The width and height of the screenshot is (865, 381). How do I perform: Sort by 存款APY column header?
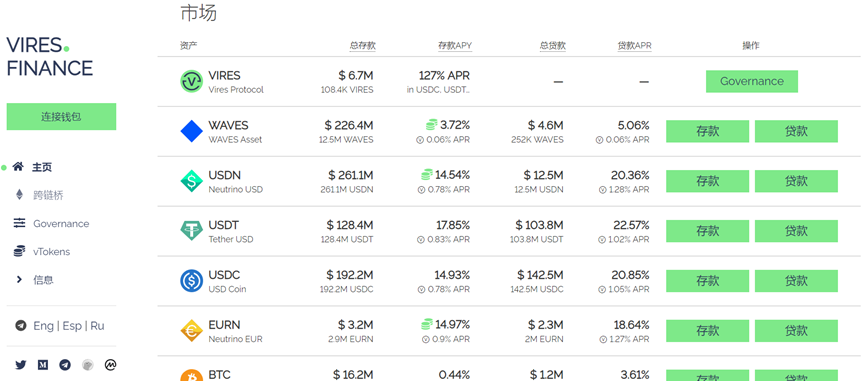point(455,46)
